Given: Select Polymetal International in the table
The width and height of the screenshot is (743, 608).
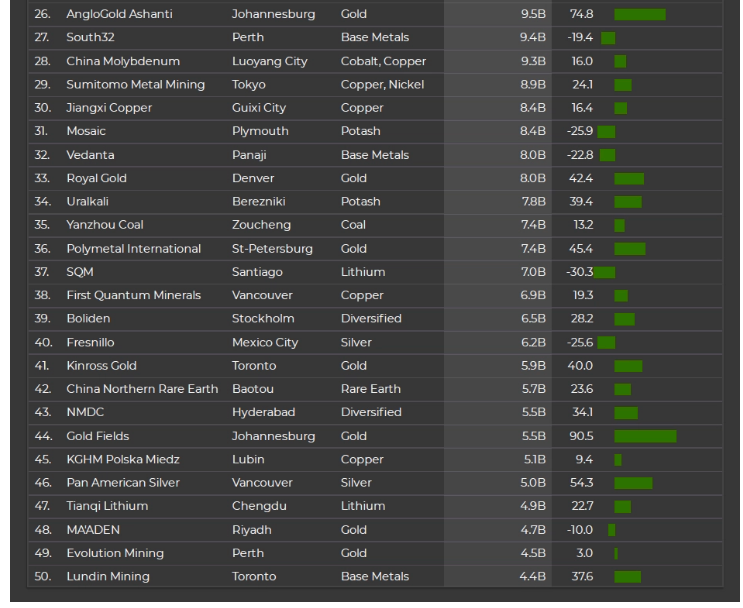Looking at the screenshot, I should tap(134, 249).
